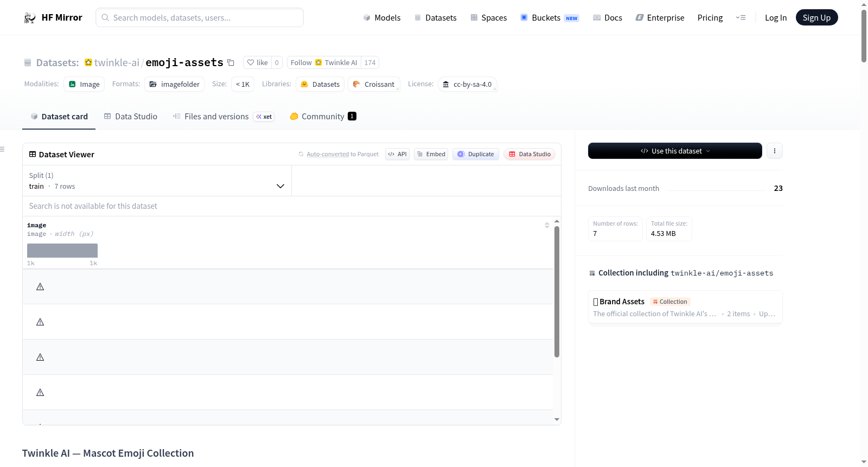Click the warning icon in the fourth data row

tap(40, 392)
